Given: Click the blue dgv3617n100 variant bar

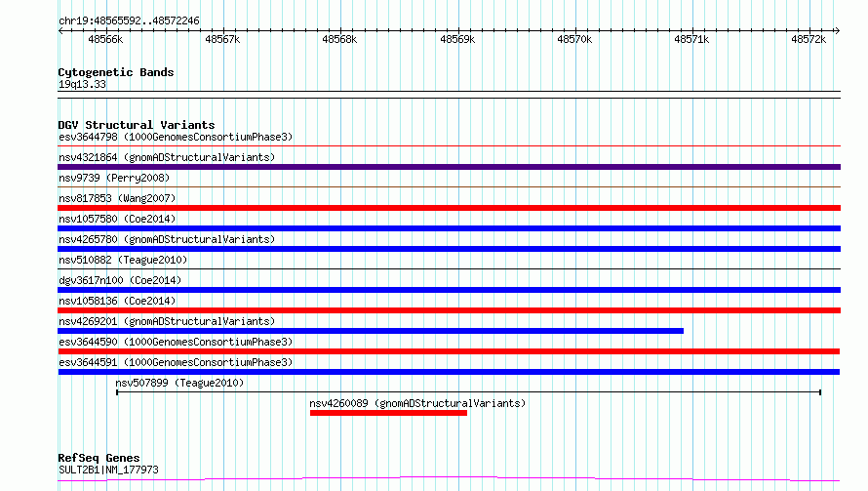Looking at the screenshot, I should pos(449,290).
